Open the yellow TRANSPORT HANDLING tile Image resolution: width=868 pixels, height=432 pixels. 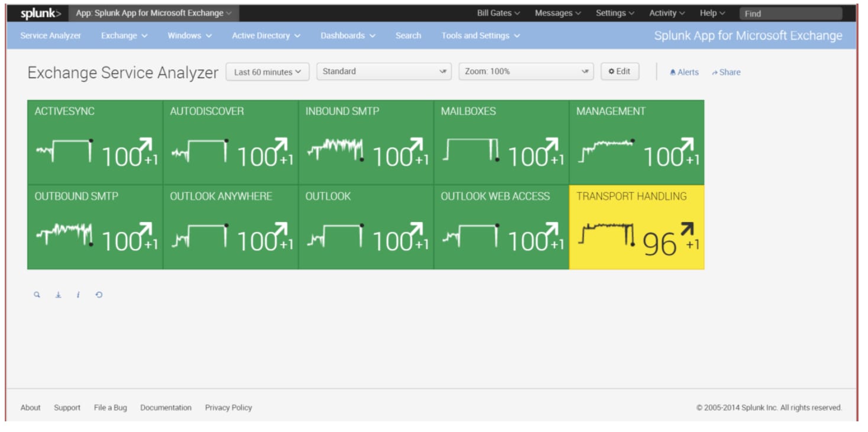pyautogui.click(x=637, y=227)
